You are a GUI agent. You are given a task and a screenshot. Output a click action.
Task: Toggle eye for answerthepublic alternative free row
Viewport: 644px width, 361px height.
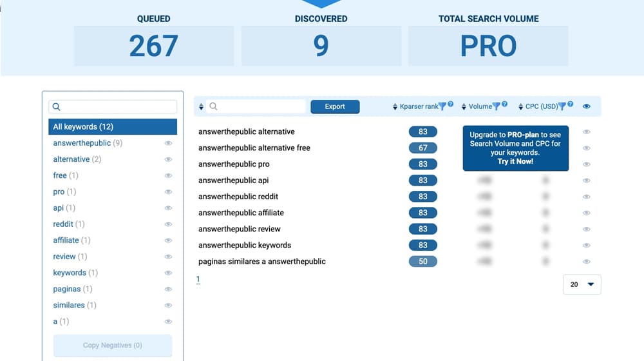(x=587, y=148)
